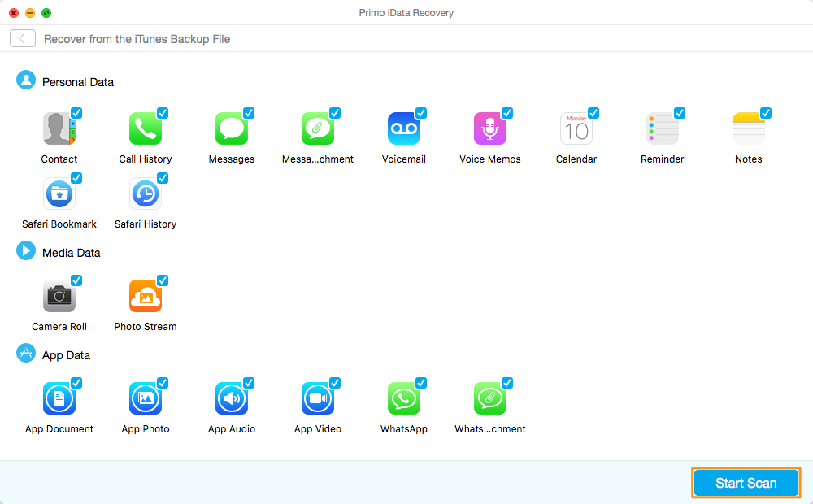The image size is (813, 504).
Task: Choose the Messages speech bubble icon
Action: pyautogui.click(x=231, y=128)
